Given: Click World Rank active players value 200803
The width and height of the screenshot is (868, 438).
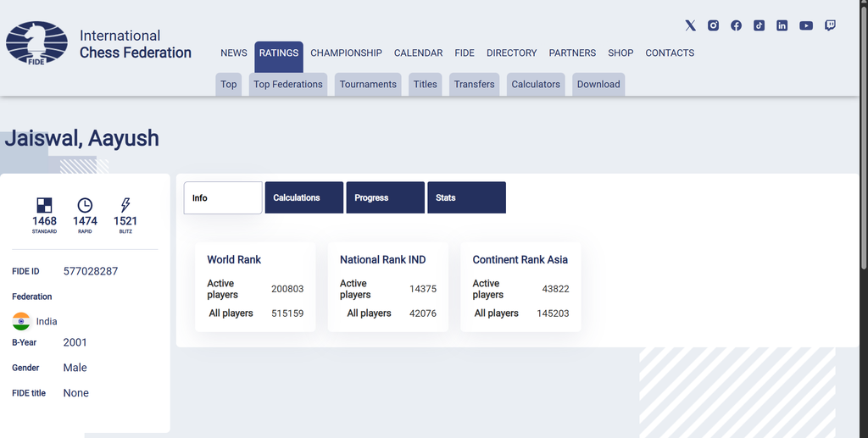Looking at the screenshot, I should point(287,289).
